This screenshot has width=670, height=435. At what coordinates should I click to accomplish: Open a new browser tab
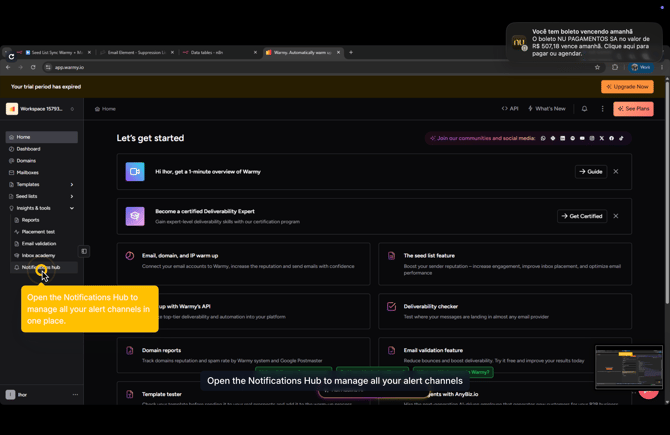(x=351, y=53)
